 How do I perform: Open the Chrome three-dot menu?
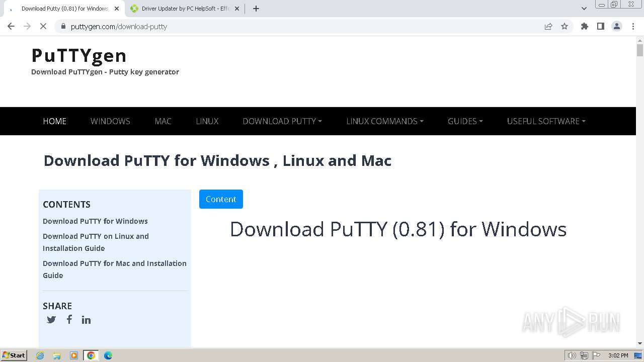pyautogui.click(x=633, y=26)
